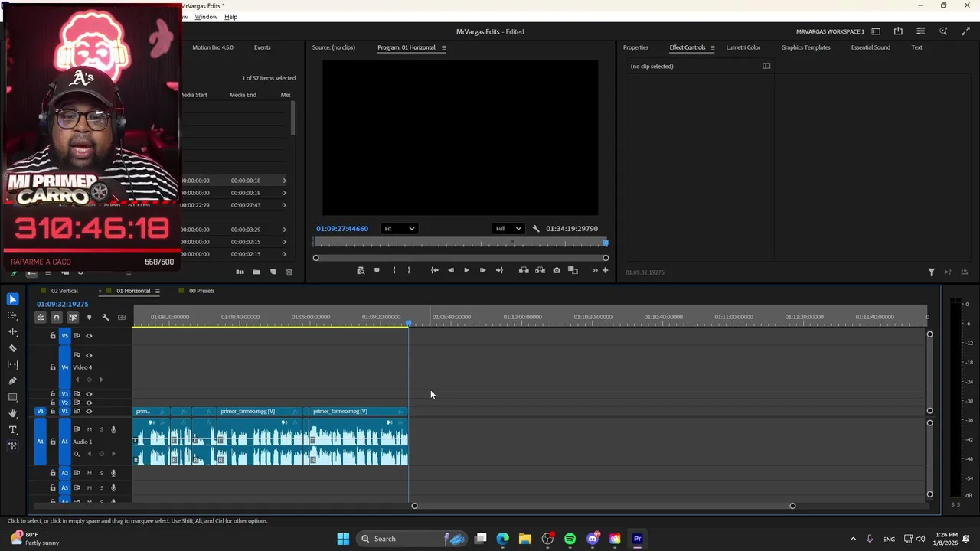Show hidden system tray icons
Viewport: 980px width, 551px height.
tap(853, 539)
